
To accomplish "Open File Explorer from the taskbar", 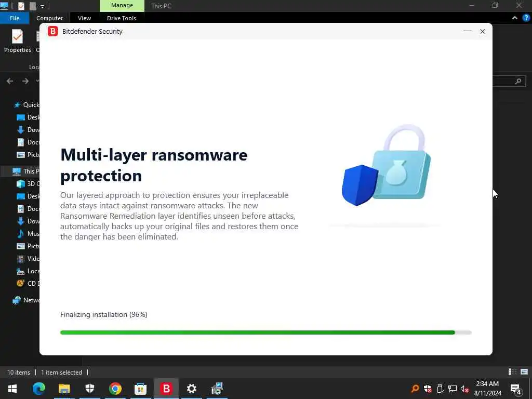I will [64, 389].
